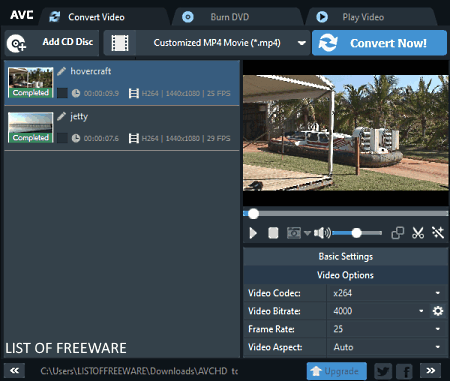Switch to the Burn DVD tab

237,17
